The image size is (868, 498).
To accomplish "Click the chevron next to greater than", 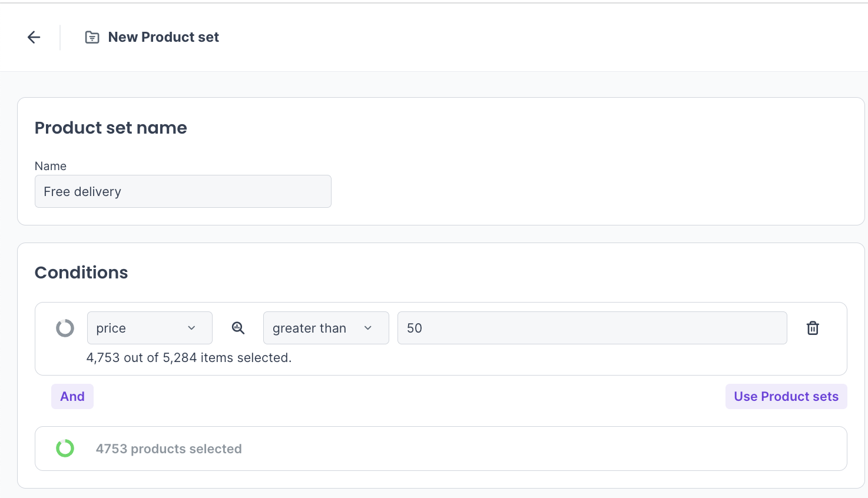I will pos(368,328).
